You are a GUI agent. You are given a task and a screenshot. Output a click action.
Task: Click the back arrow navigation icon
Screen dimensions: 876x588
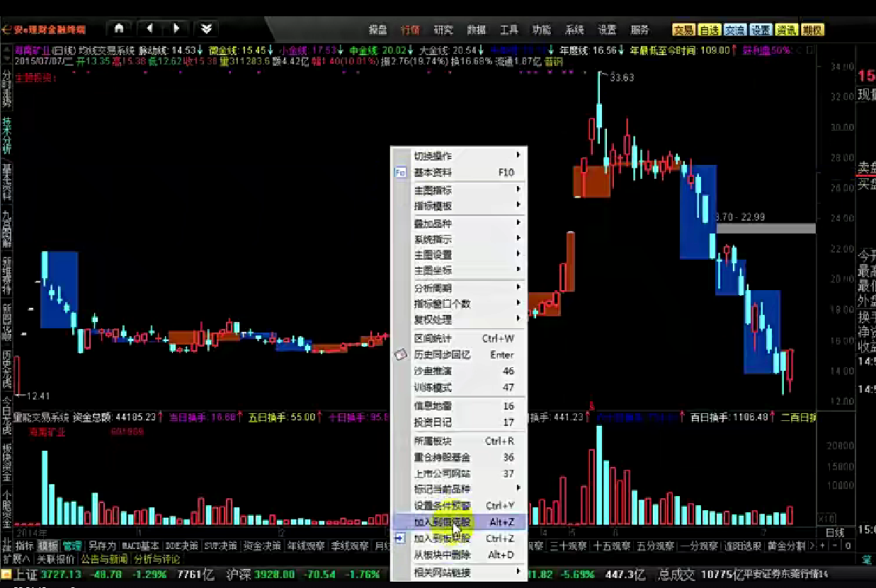[149, 28]
